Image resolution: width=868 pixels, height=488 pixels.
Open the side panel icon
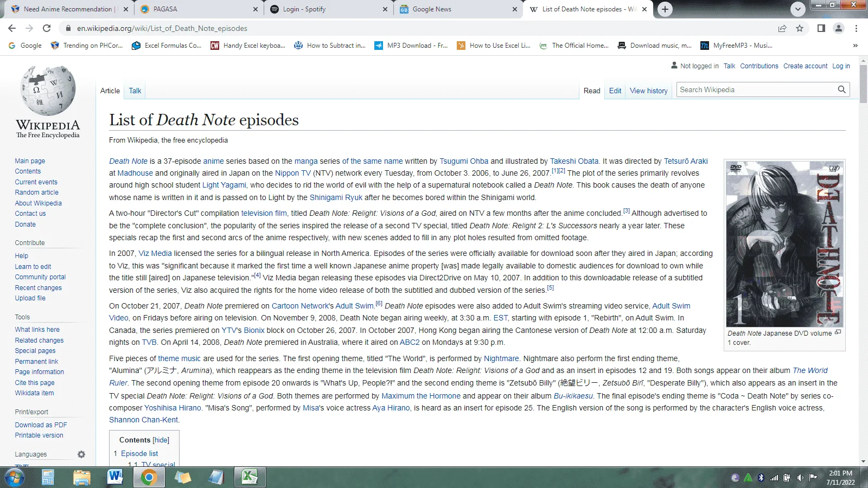click(x=821, y=28)
